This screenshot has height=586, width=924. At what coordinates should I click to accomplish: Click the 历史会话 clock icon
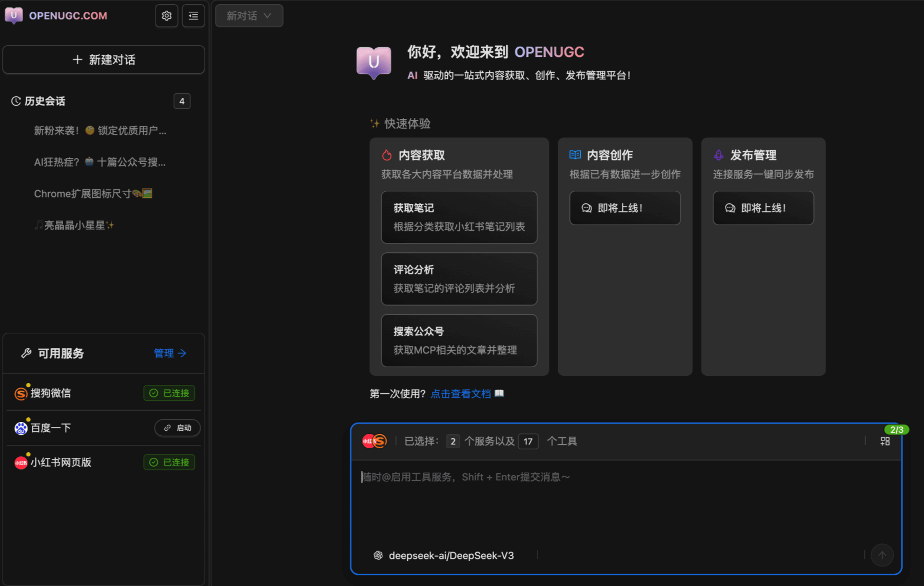[16, 101]
